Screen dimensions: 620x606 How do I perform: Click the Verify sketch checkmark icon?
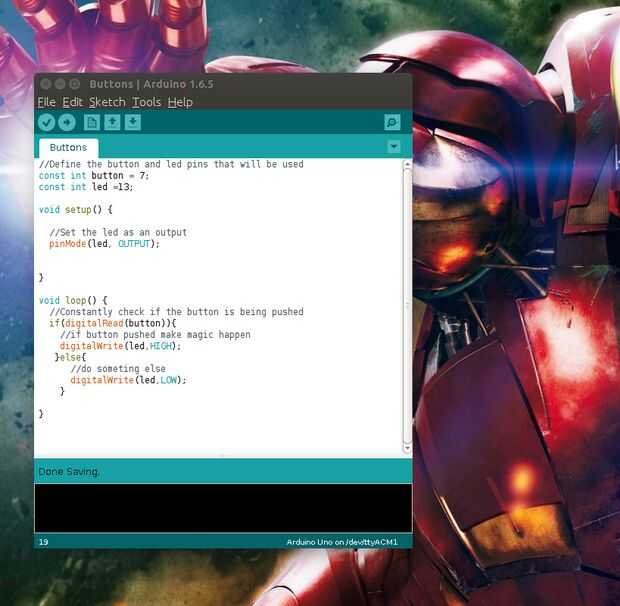pos(46,123)
